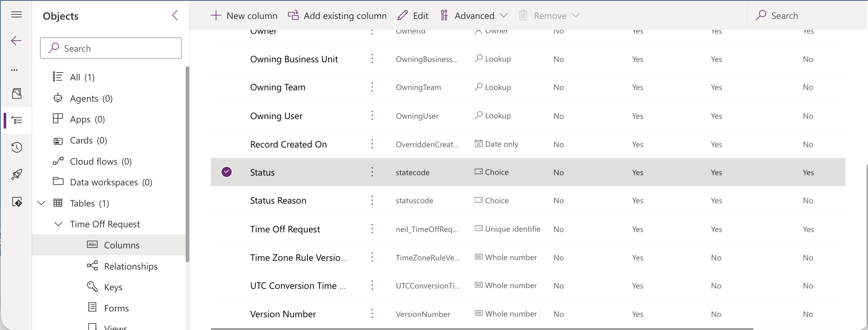Open more options for Time Off Request column
The image size is (868, 330).
tap(372, 229)
